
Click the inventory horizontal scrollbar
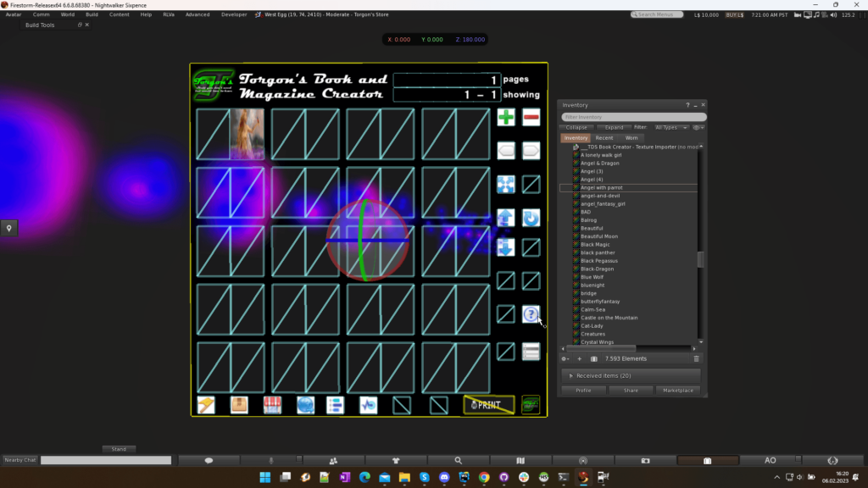click(x=601, y=348)
